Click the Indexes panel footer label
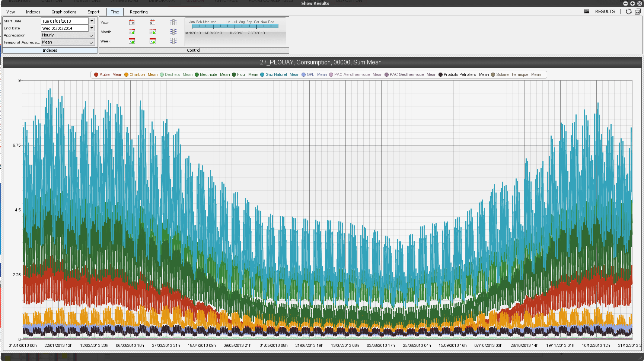 click(50, 50)
